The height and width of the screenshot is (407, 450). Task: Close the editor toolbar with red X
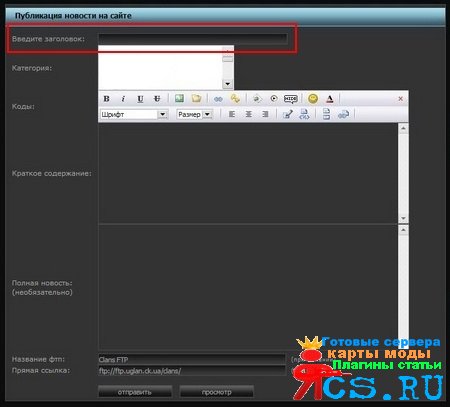401,99
